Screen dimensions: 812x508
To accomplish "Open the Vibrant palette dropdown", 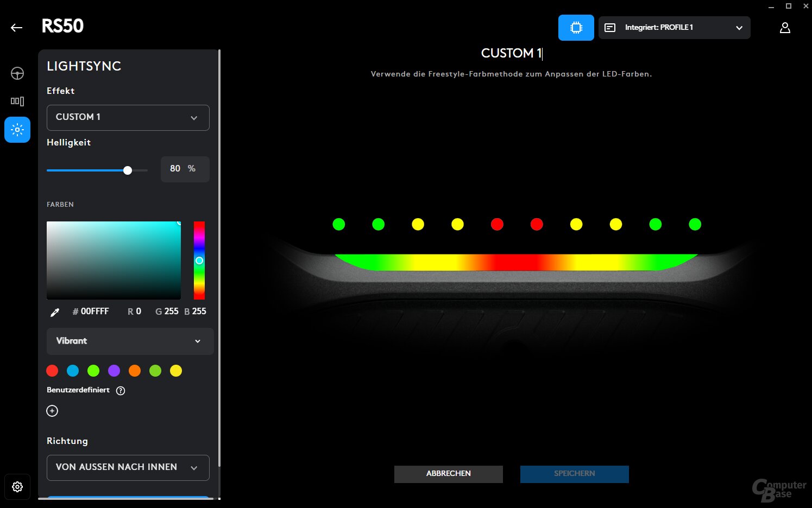I will point(130,341).
